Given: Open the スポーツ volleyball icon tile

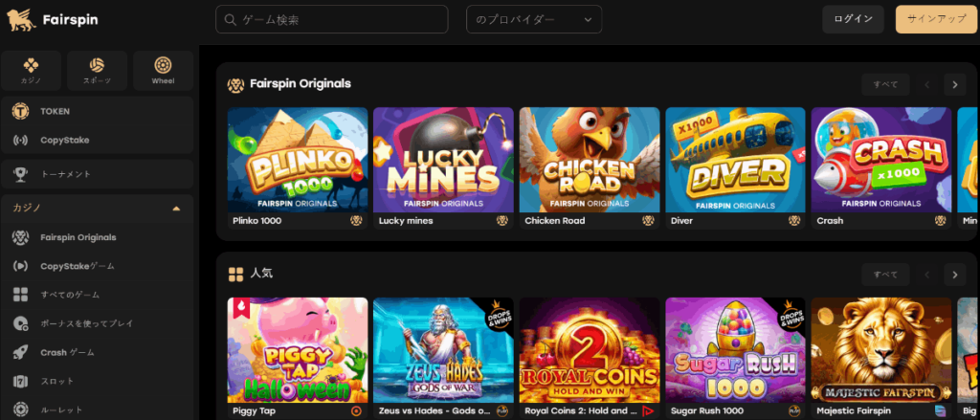Looking at the screenshot, I should click(97, 71).
